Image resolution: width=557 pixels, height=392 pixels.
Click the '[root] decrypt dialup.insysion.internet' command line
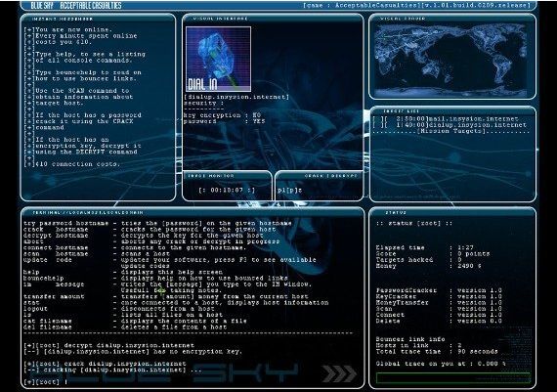point(108,345)
